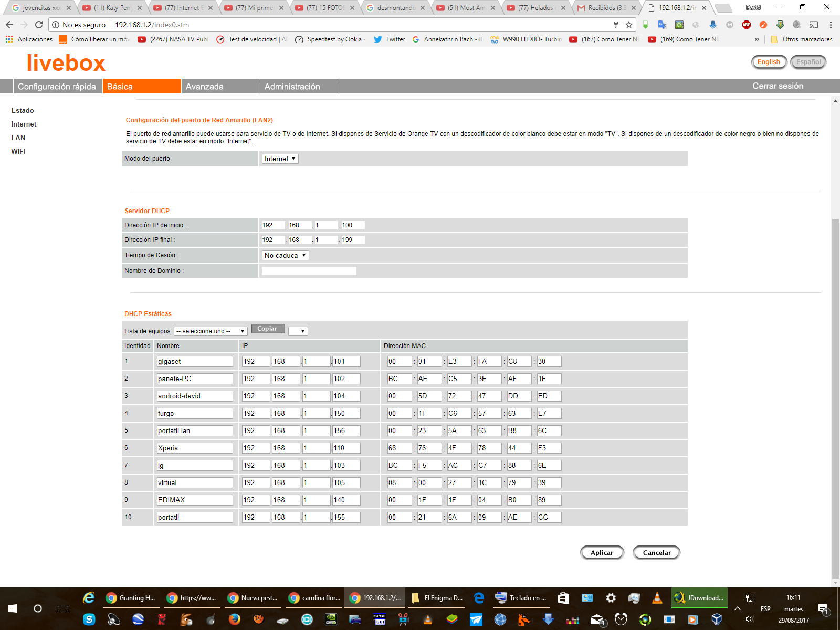
Task: Expand the Tiempo de Cesión dropdown
Action: (285, 255)
